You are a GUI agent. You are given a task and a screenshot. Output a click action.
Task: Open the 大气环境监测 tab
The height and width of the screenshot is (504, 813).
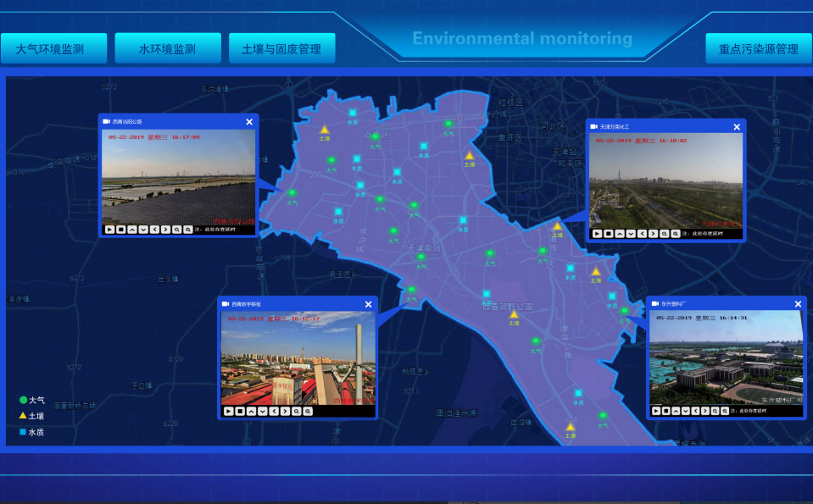click(x=54, y=49)
